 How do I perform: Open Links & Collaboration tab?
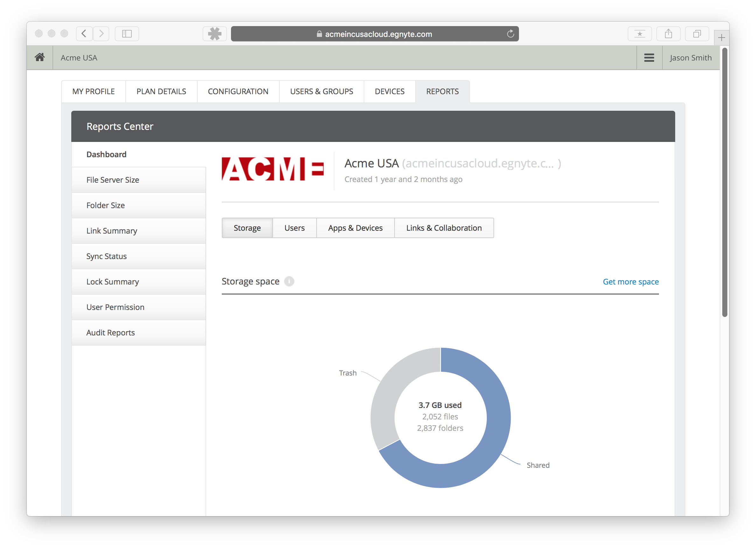[x=444, y=228]
